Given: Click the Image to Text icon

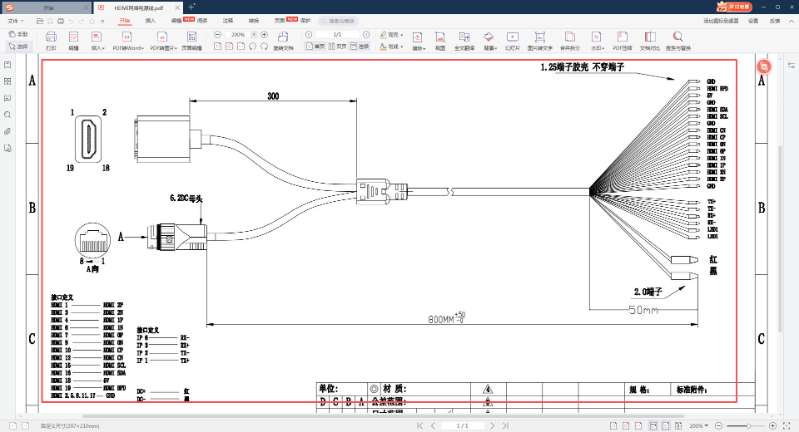Looking at the screenshot, I should pos(541,44).
